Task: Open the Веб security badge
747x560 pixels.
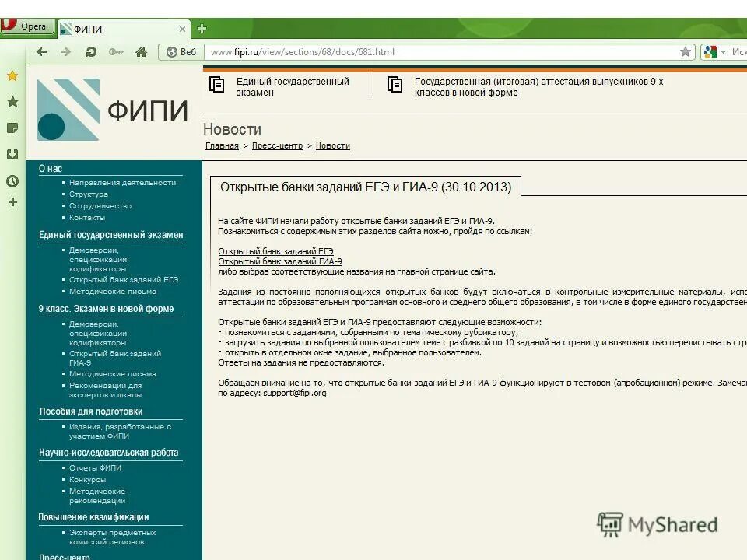Action: 181,52
